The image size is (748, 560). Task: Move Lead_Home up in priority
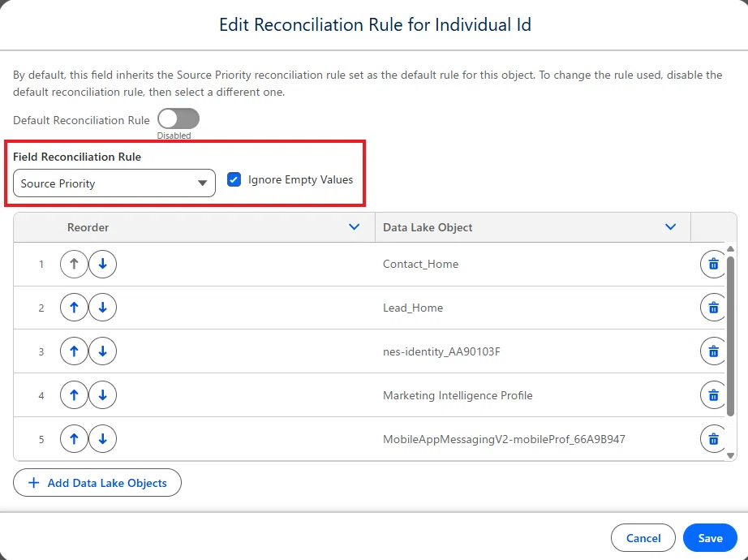coord(74,308)
